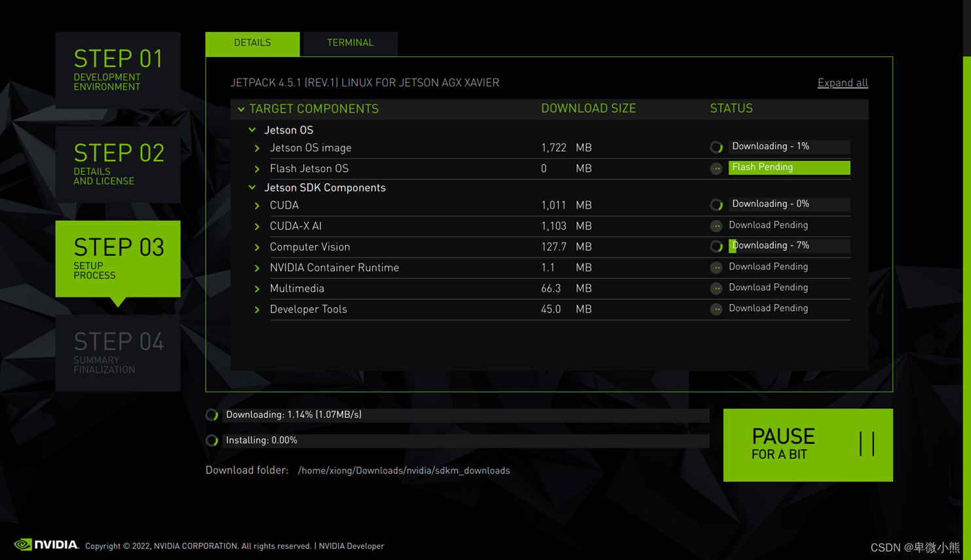Expand the Flash Jetson OS row

[257, 169]
